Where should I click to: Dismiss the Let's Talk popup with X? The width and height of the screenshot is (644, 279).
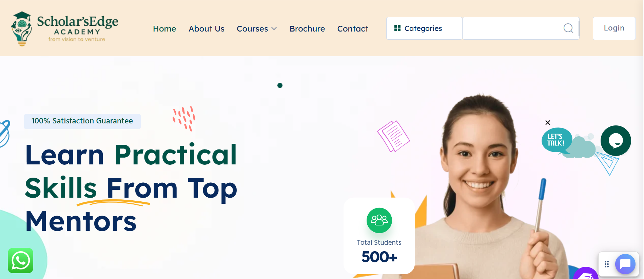tap(548, 122)
